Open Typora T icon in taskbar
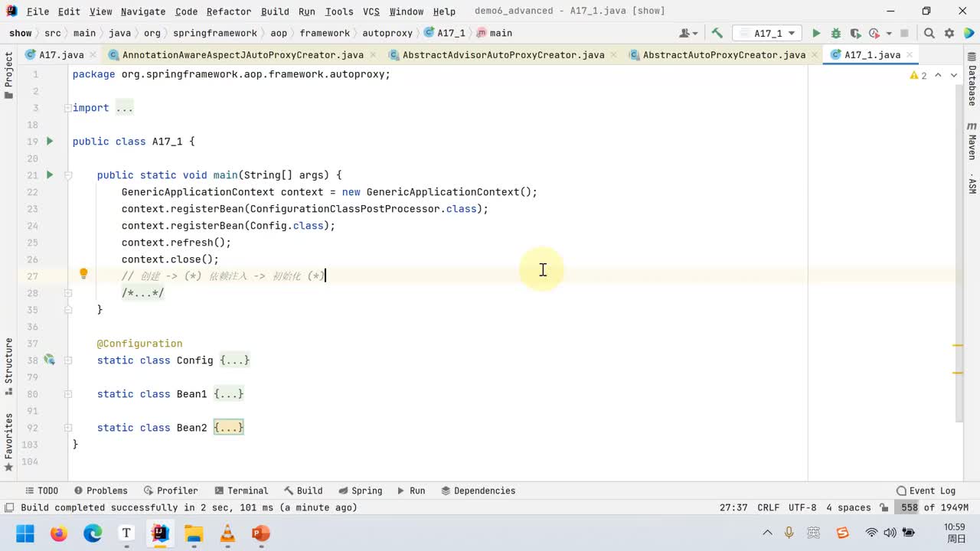The height and width of the screenshot is (551, 980). [x=126, y=533]
